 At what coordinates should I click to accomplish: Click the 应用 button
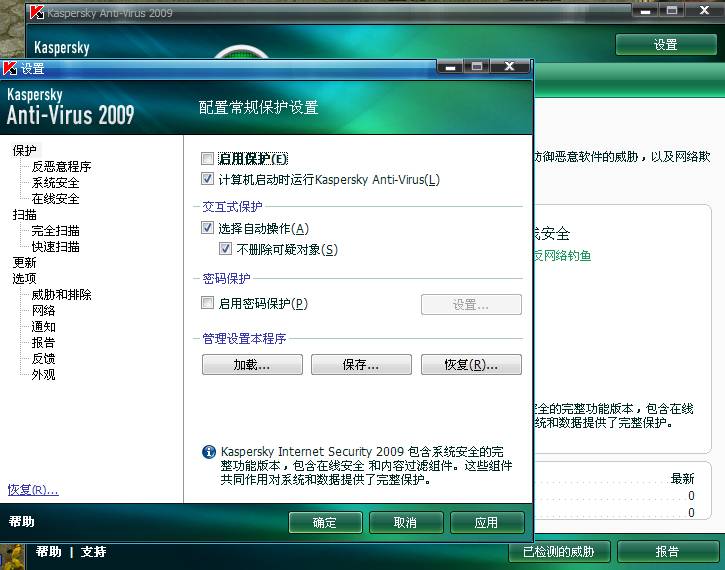point(486,523)
